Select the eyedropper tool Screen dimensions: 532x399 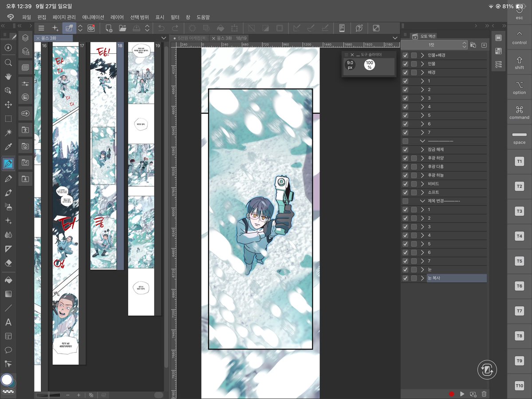pos(8,146)
